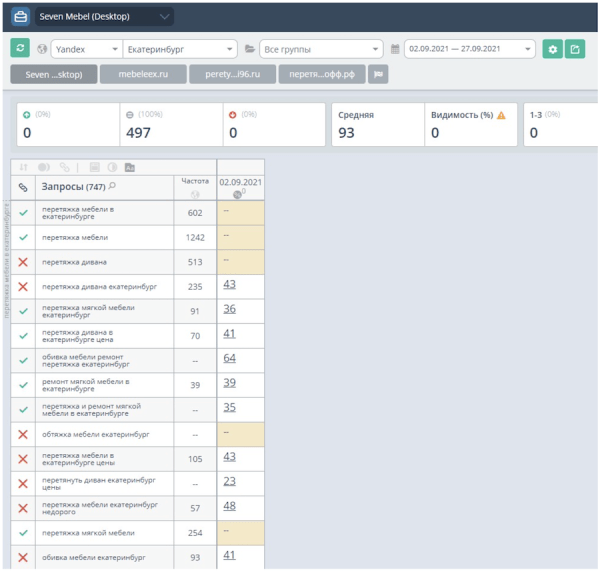Click the green export button
600x572 pixels.
click(x=575, y=49)
